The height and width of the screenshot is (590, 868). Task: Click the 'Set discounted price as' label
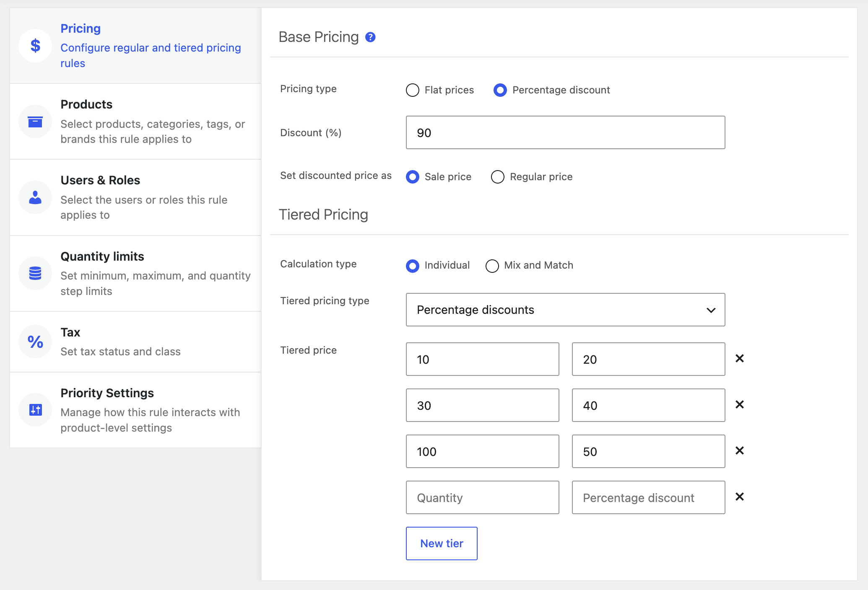pyautogui.click(x=336, y=176)
